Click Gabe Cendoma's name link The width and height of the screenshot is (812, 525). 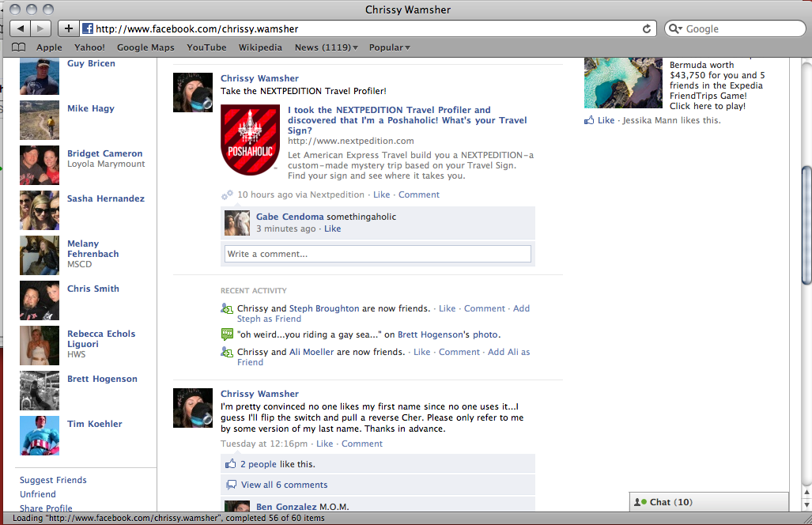(x=289, y=217)
